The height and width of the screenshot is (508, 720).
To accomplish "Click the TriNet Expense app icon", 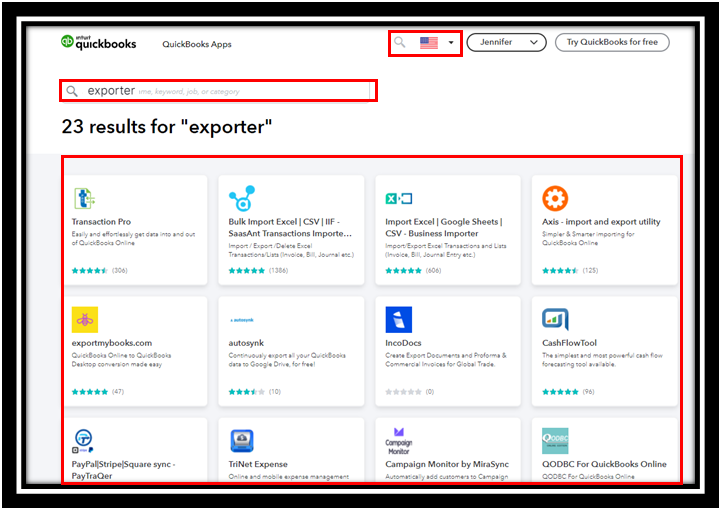I will click(x=242, y=441).
